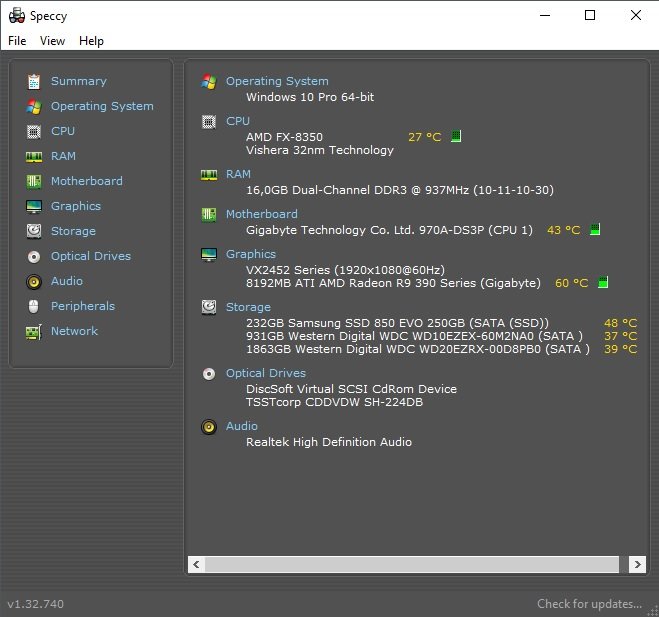Click the horizontal scrollbar right arrow

[x=637, y=565]
